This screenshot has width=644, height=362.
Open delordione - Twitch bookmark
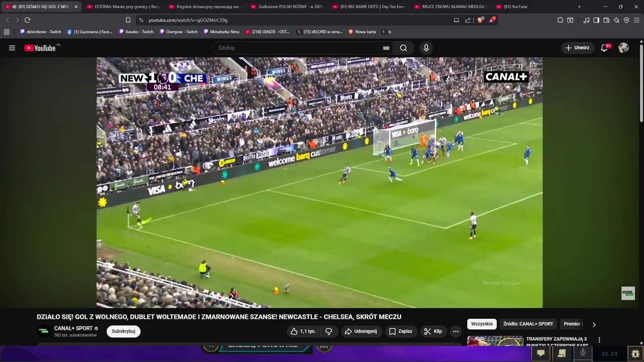click(40, 32)
